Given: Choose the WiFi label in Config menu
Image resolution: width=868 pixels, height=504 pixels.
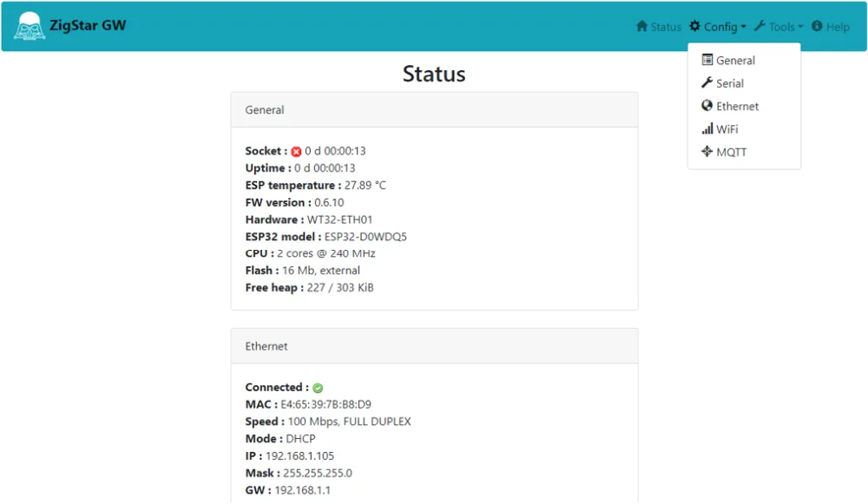Looking at the screenshot, I should 727,129.
